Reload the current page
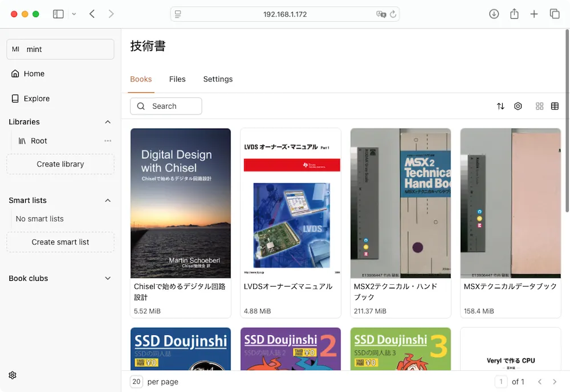The width and height of the screenshot is (570, 392). 393,14
